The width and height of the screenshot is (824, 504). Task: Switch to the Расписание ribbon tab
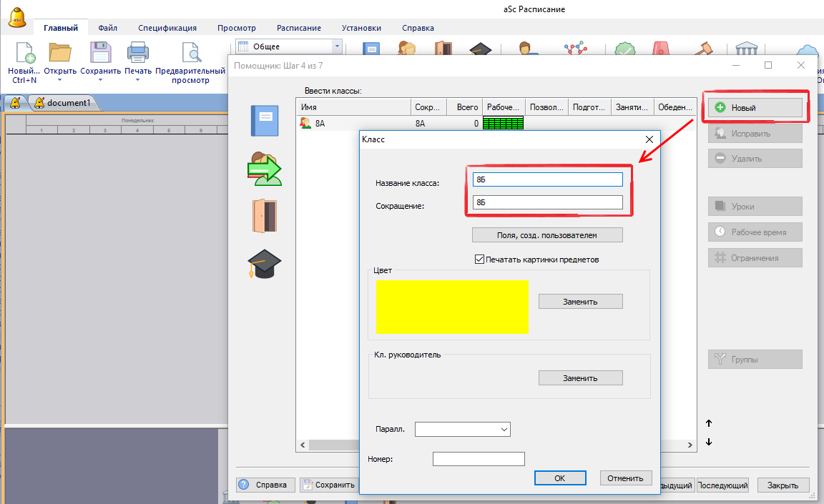click(x=299, y=28)
